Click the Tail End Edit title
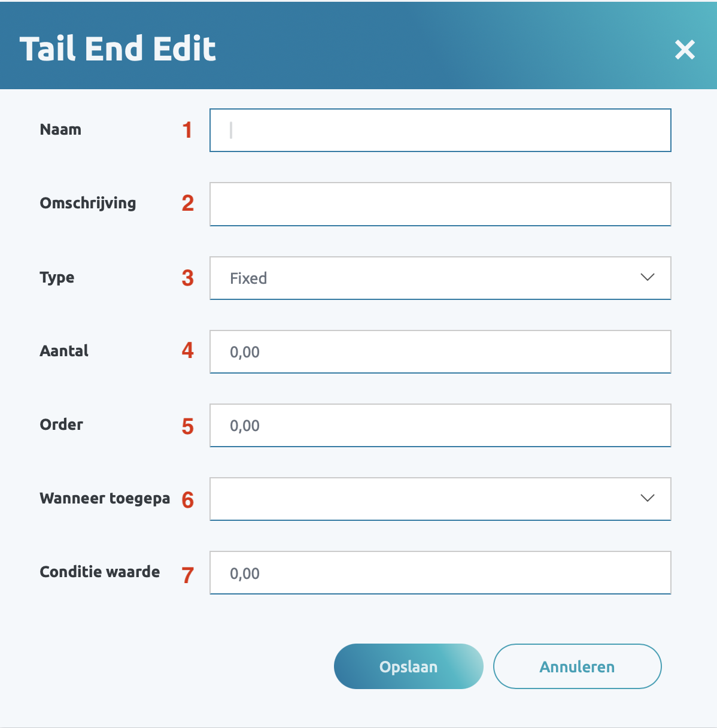 (x=117, y=49)
